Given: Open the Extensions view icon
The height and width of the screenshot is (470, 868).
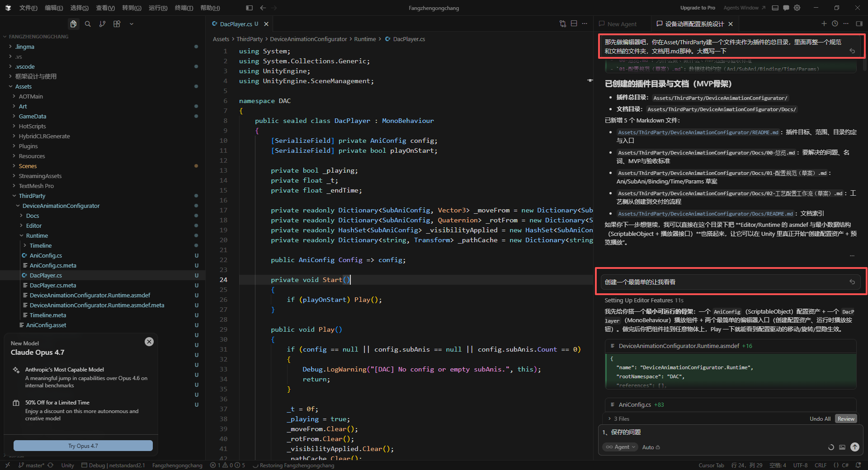Looking at the screenshot, I should click(117, 24).
